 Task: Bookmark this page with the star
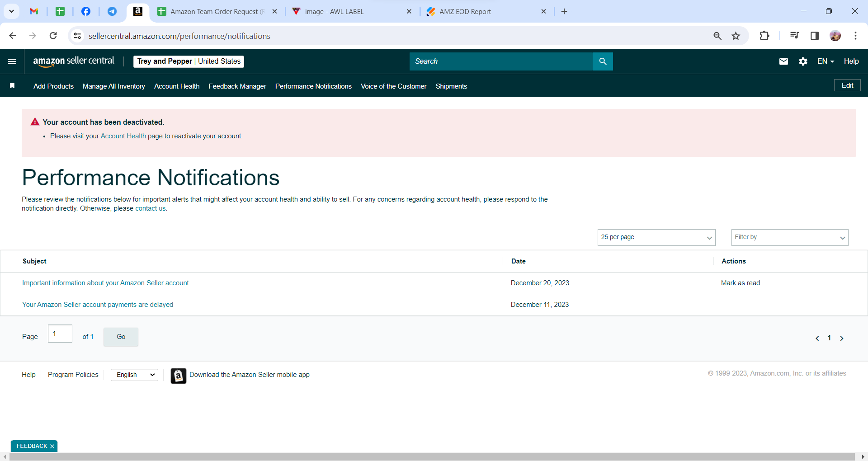click(x=736, y=36)
